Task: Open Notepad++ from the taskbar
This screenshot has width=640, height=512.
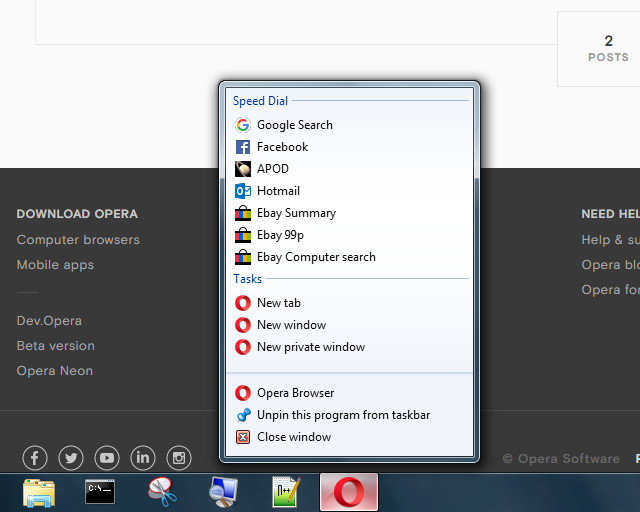Action: point(287,492)
